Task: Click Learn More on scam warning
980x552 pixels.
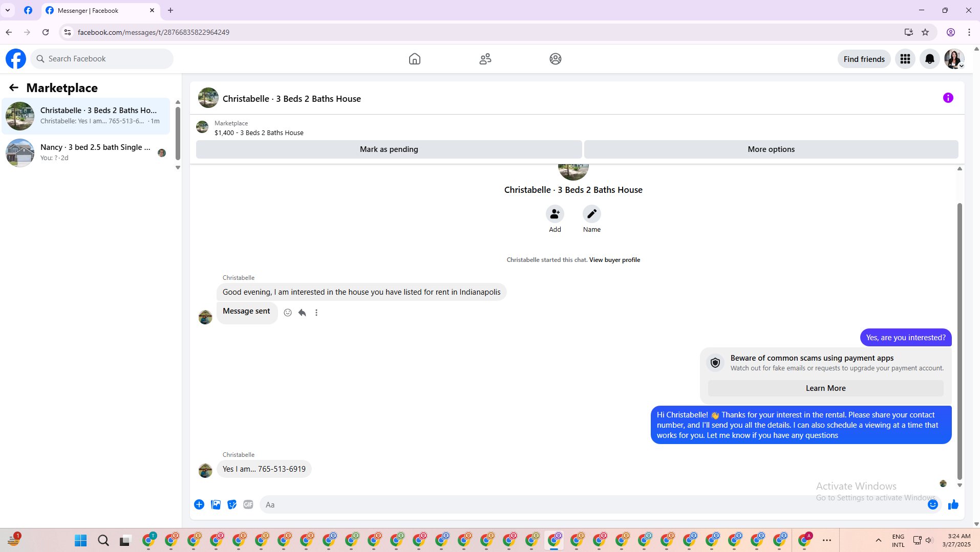Action: coord(825,388)
